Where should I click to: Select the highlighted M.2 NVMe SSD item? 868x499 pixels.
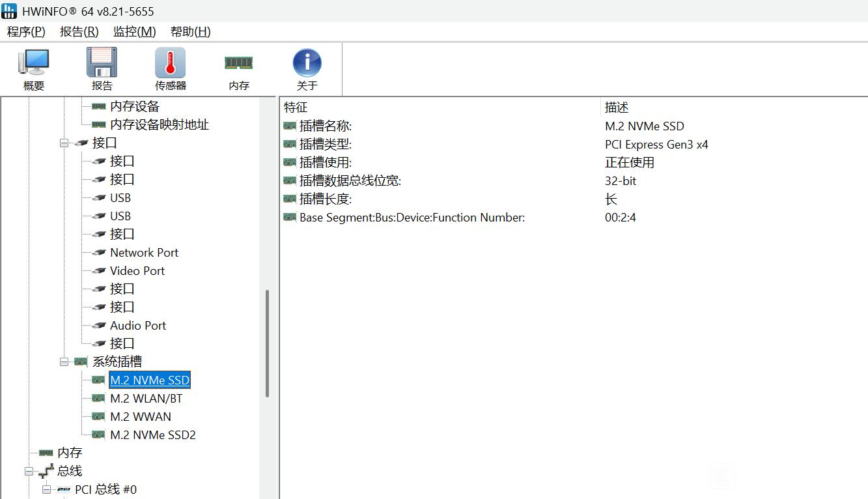[150, 380]
